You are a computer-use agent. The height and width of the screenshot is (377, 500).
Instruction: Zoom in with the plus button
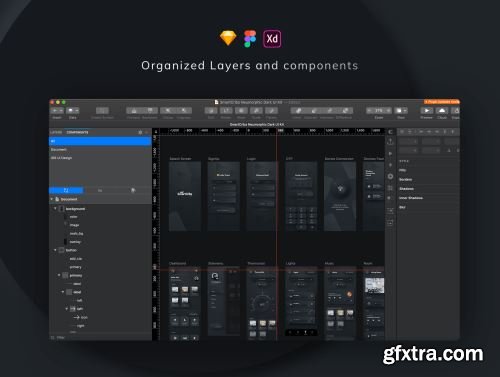389,110
